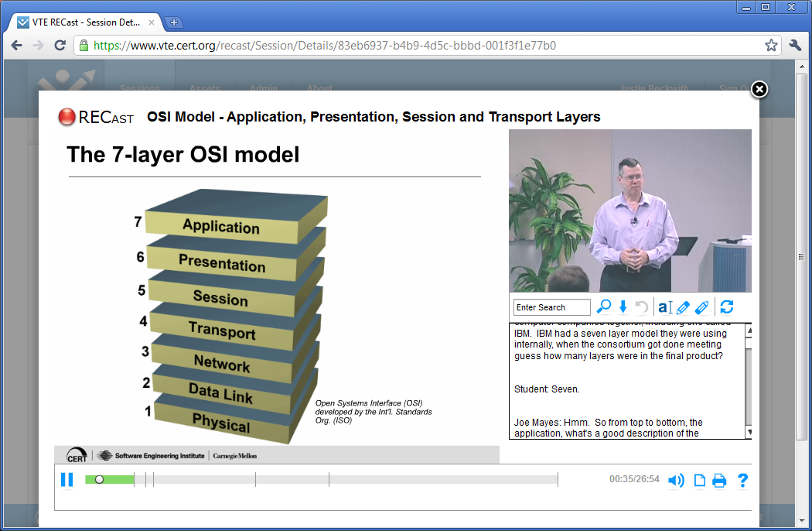Click the 'Presentation' layer on the slide
This screenshot has height=531, width=812.
pyautogui.click(x=222, y=263)
